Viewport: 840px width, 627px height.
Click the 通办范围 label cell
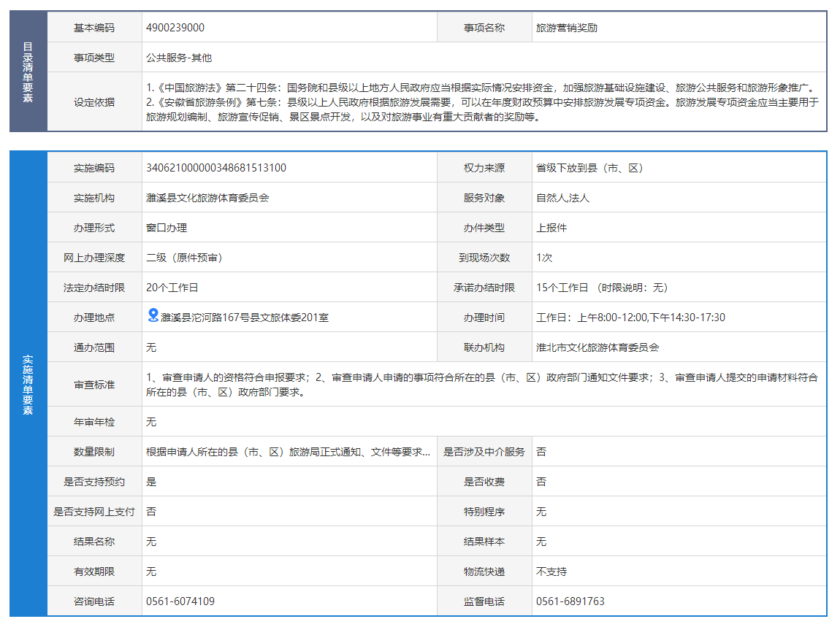click(x=94, y=347)
